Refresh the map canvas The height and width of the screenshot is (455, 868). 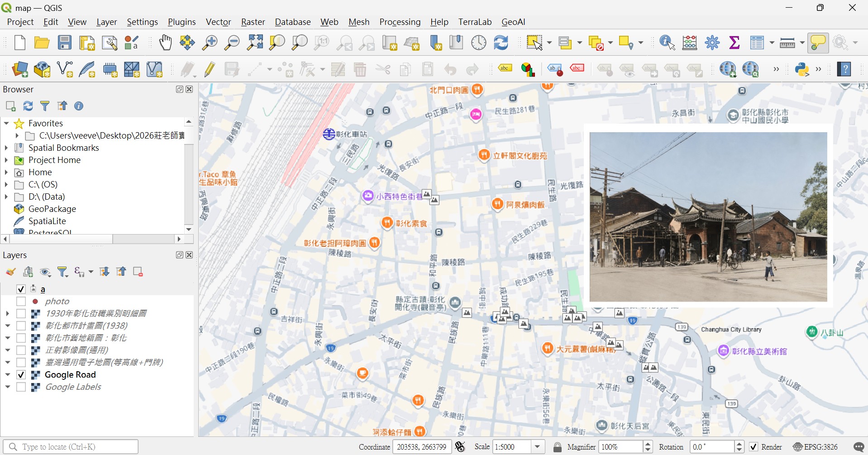tap(501, 43)
